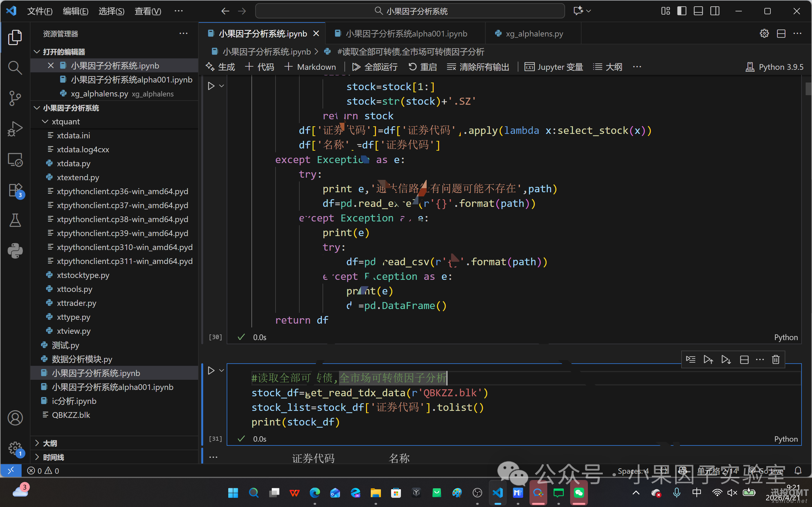812x507 pixels.
Task: Open the Search view in activity bar
Action: tap(15, 68)
